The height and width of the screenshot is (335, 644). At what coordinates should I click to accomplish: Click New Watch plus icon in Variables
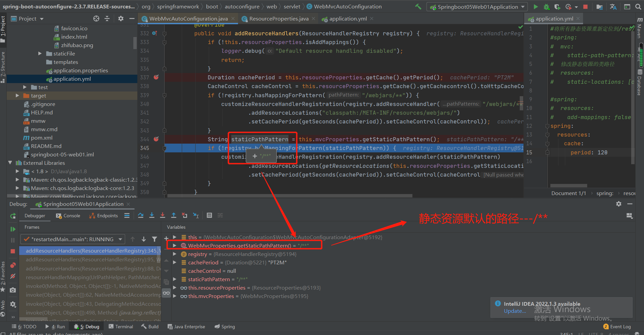click(x=166, y=238)
